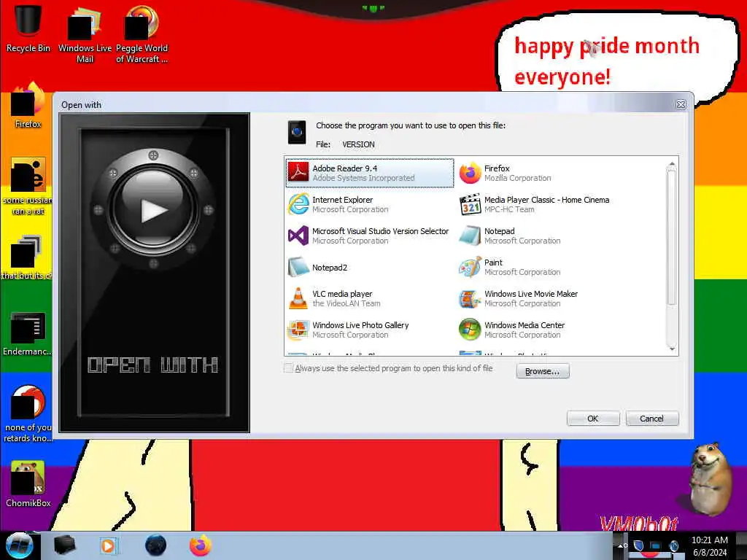Open the clock showing 10:21 AM
The height and width of the screenshot is (560, 747).
coord(709,546)
